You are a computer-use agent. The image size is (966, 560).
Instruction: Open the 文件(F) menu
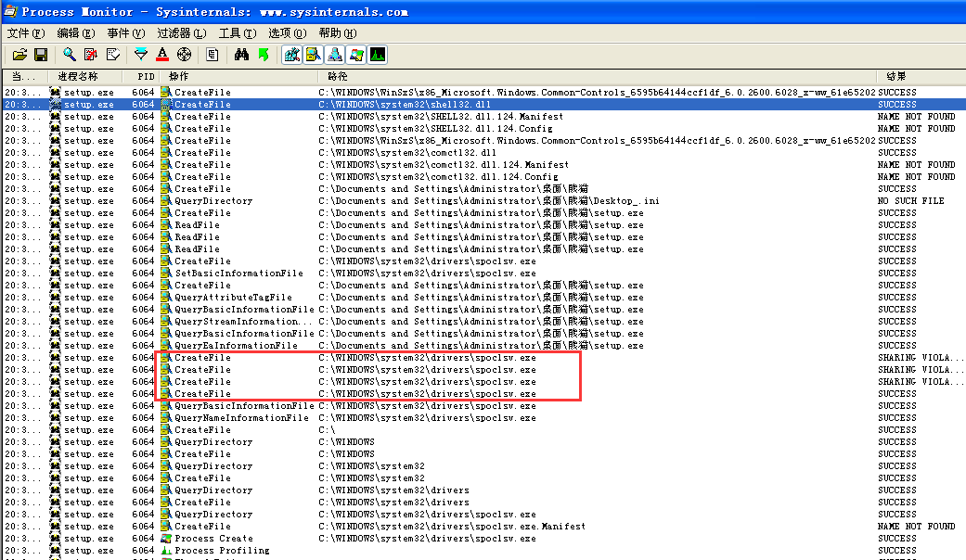coord(25,32)
